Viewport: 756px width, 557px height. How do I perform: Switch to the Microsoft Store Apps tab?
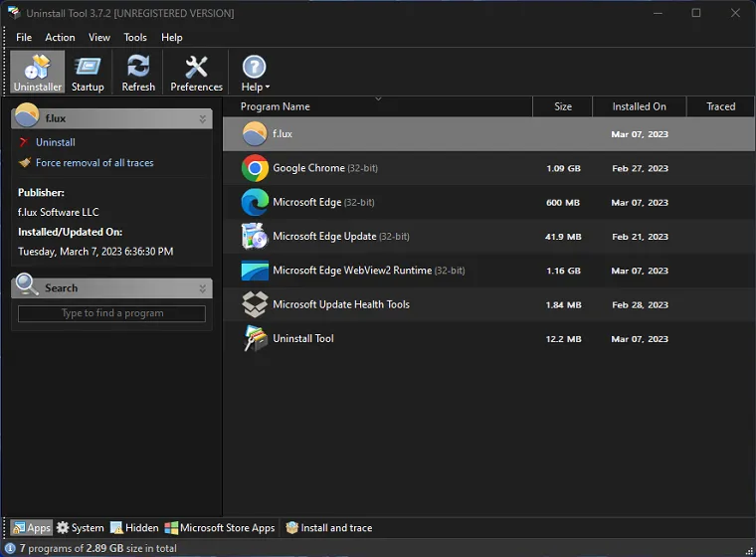click(220, 527)
